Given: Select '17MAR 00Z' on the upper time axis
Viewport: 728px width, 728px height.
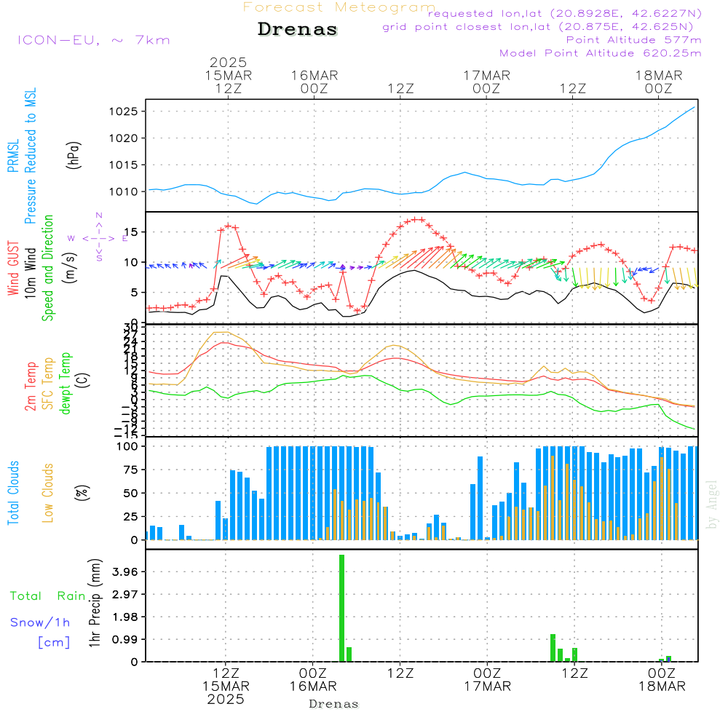Looking at the screenshot, I should tap(486, 82).
